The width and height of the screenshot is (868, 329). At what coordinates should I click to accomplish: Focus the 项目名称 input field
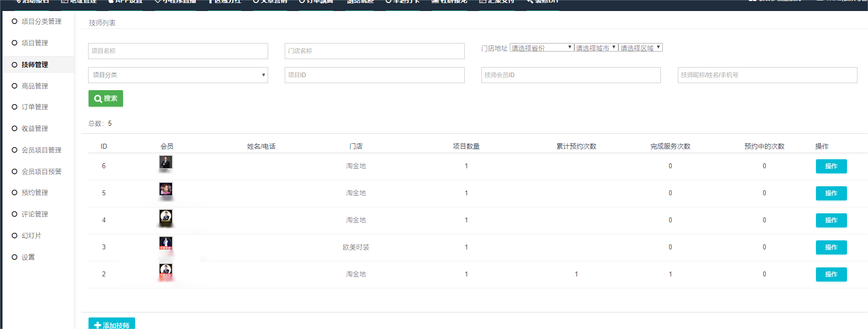pyautogui.click(x=178, y=51)
